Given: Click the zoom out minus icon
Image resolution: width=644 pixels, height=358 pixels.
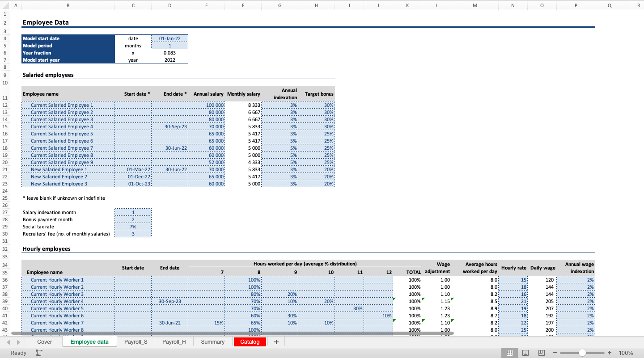Looking at the screenshot, I should coord(555,353).
